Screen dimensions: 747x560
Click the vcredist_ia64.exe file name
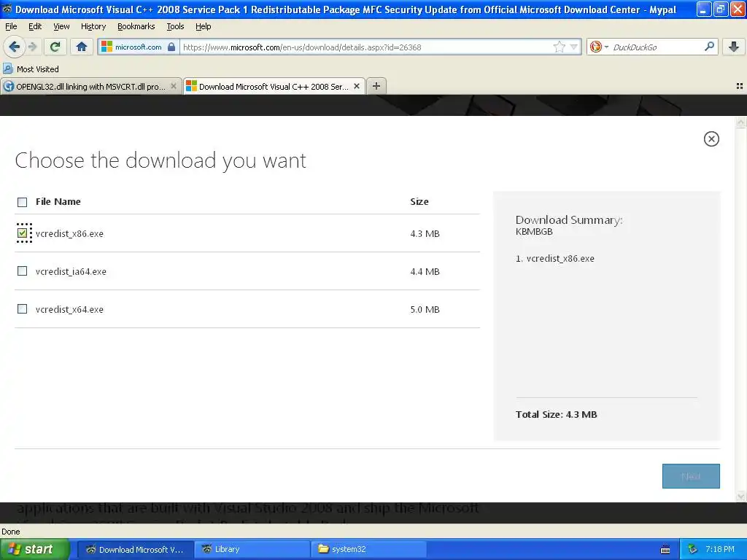click(x=71, y=271)
